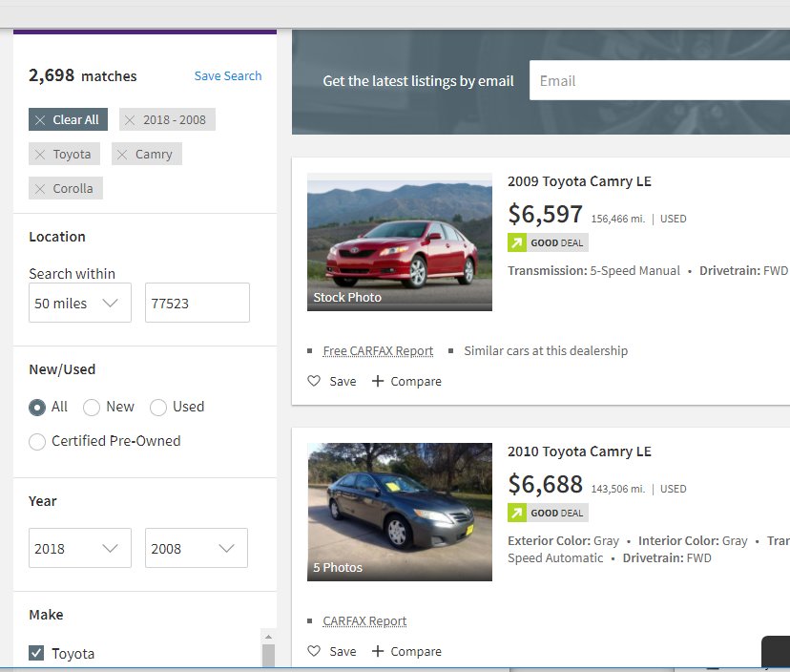Select the Used radio button
This screenshot has width=790, height=672.
click(x=158, y=407)
